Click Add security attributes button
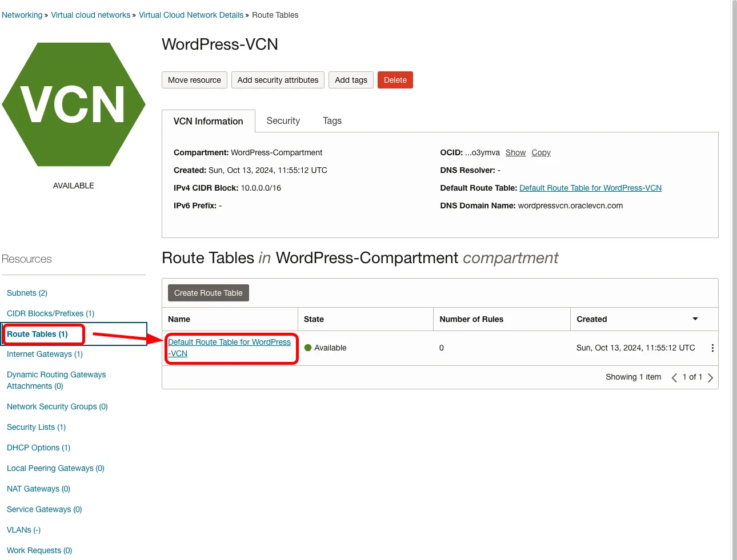Image resolution: width=737 pixels, height=560 pixels. click(278, 80)
